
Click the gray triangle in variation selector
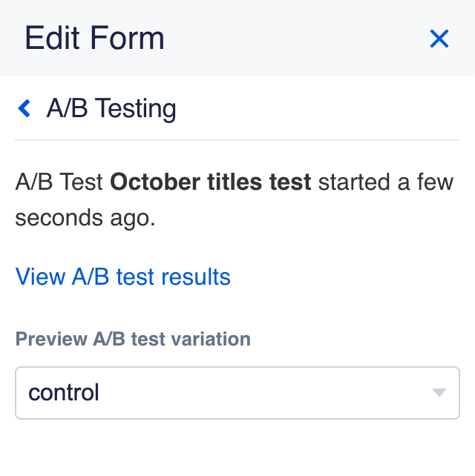439,392
